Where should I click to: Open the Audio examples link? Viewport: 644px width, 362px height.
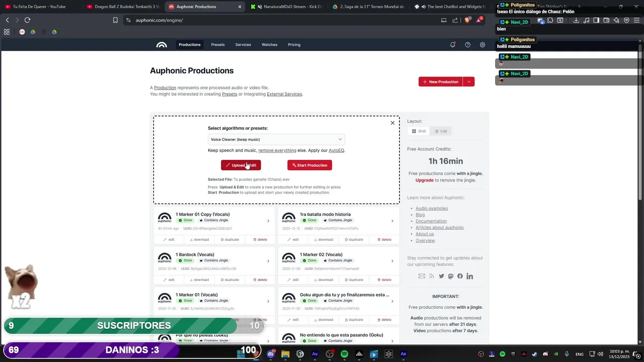pos(432,208)
